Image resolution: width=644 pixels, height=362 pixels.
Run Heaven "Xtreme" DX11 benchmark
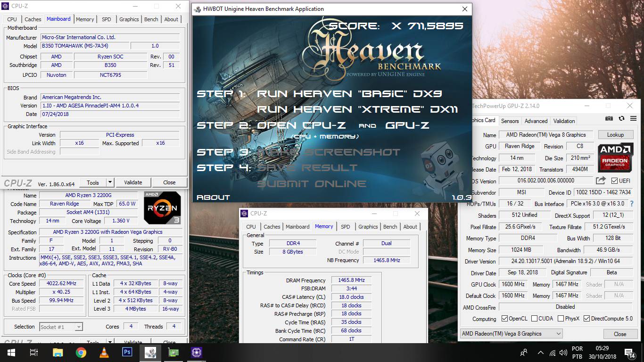click(357, 109)
